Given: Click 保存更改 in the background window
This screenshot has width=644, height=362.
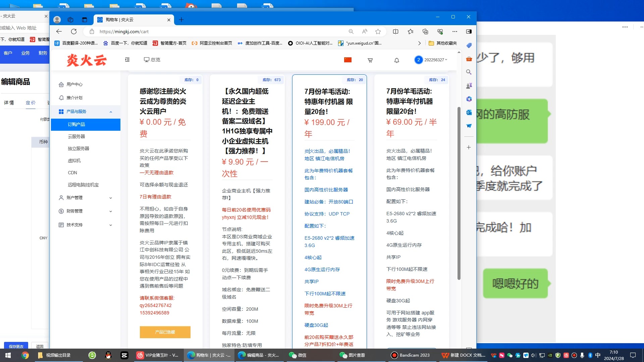Looking at the screenshot, I should tap(16, 346).
